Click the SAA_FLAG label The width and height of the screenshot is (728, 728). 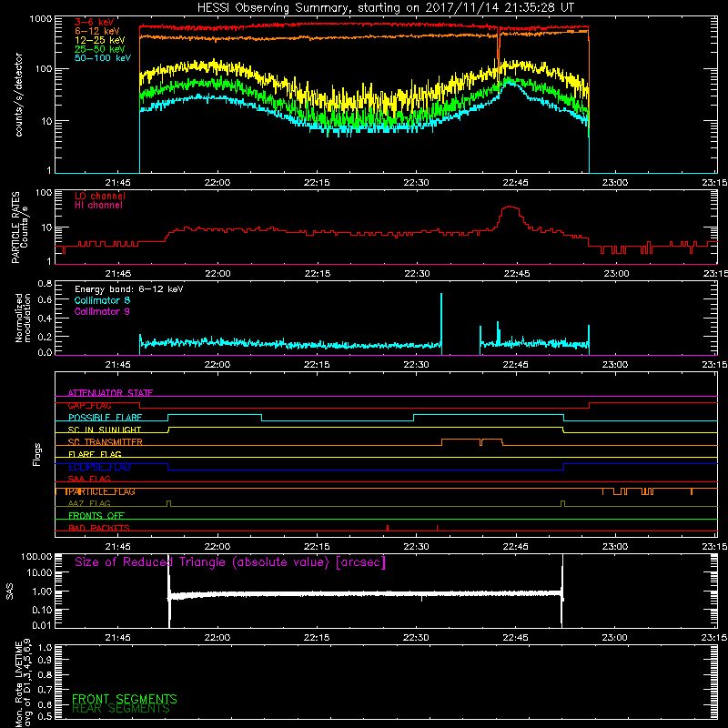(x=89, y=479)
